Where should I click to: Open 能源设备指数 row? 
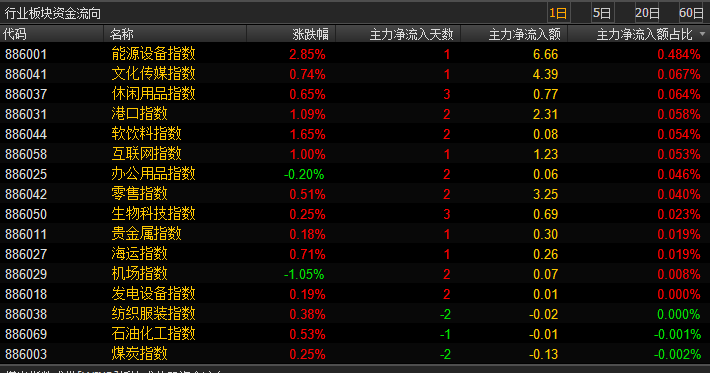(355, 54)
